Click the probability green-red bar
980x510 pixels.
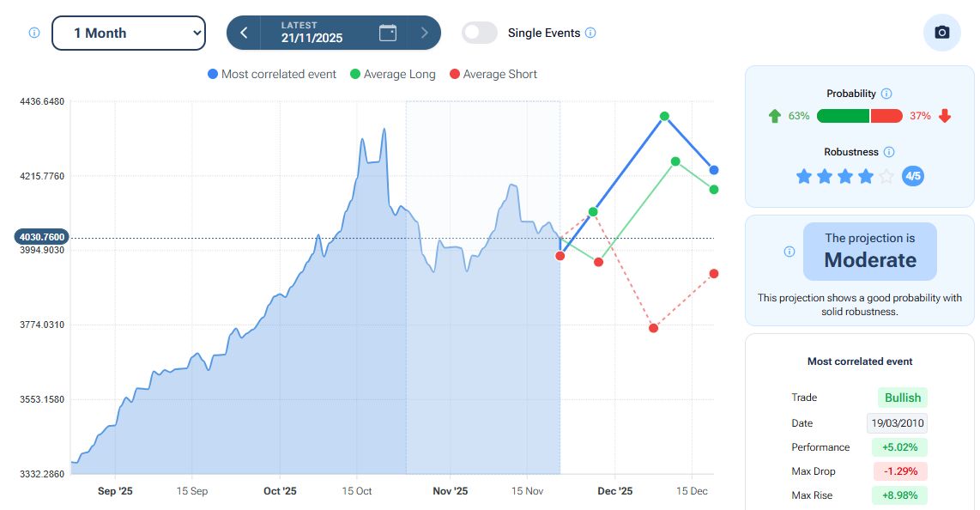859,116
